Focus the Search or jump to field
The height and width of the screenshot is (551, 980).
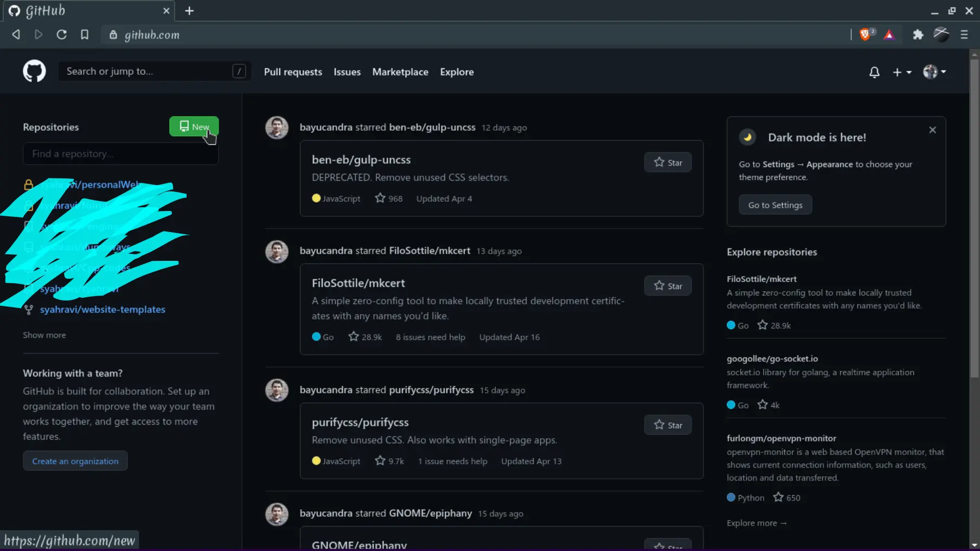154,71
